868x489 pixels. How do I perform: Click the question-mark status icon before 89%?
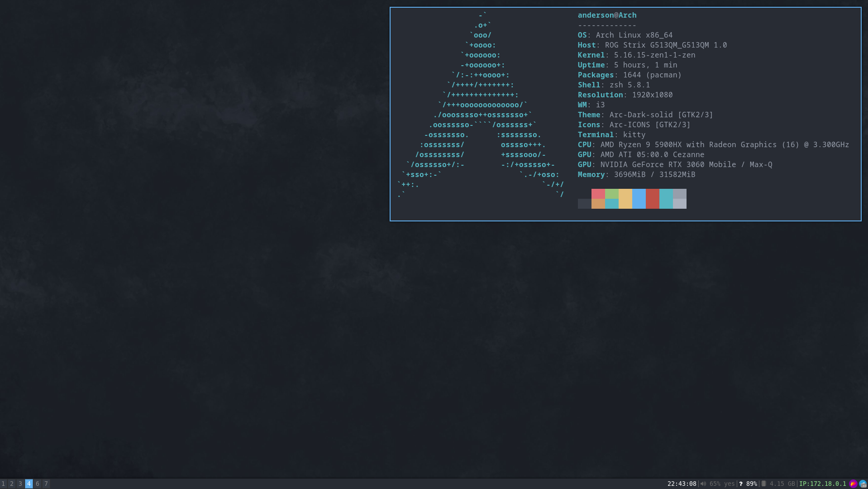click(741, 484)
